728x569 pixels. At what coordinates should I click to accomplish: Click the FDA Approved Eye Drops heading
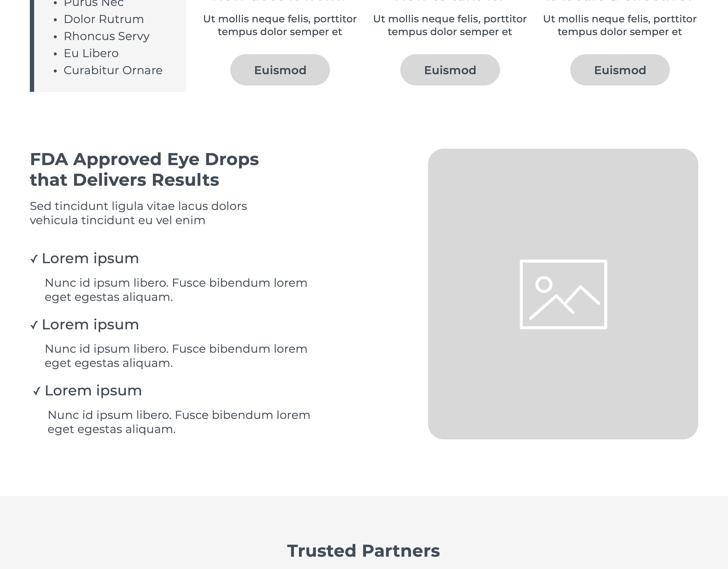(x=144, y=169)
